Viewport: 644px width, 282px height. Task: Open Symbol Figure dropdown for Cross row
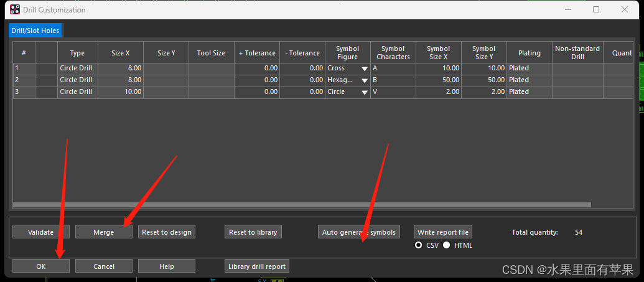coord(364,68)
